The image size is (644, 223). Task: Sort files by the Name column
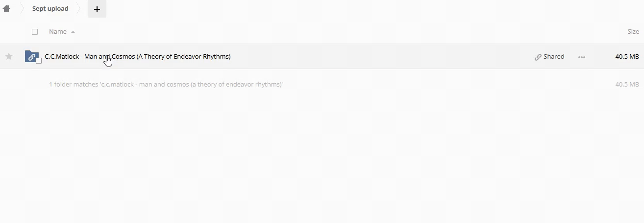(58, 32)
